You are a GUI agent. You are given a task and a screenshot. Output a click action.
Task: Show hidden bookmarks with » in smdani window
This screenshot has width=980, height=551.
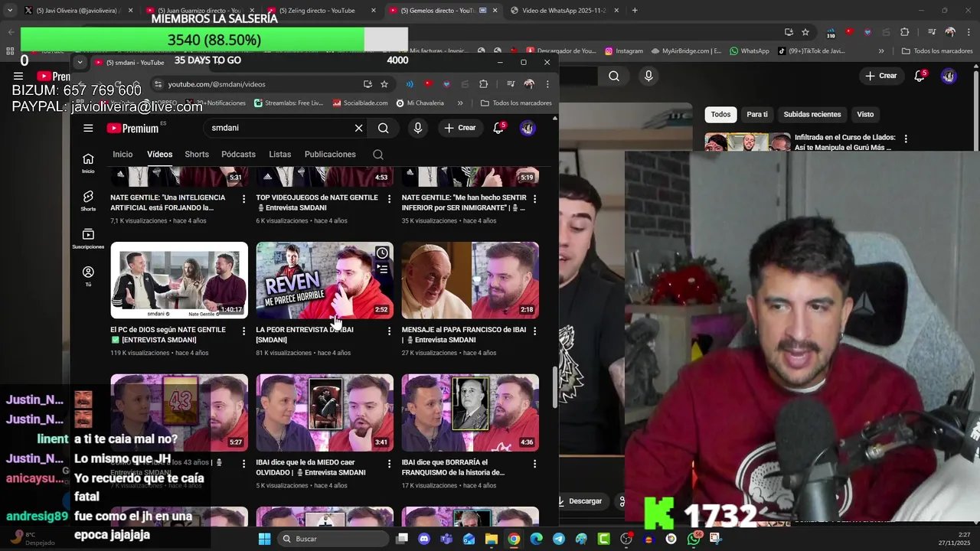[x=460, y=103]
